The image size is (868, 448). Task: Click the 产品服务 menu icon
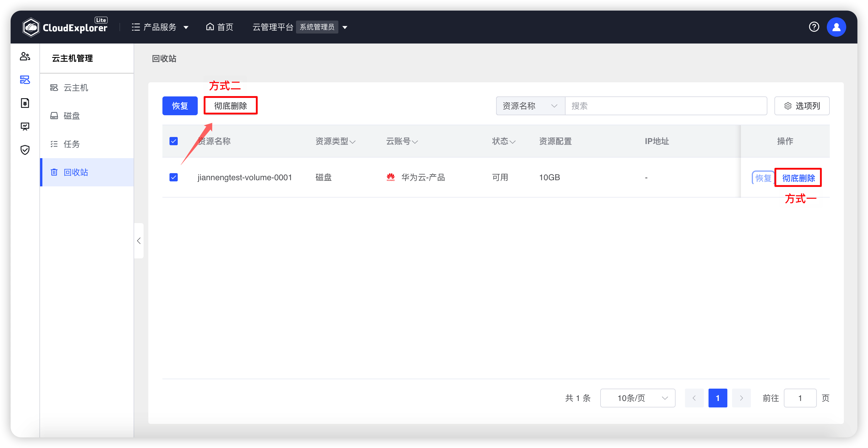pyautogui.click(x=136, y=27)
